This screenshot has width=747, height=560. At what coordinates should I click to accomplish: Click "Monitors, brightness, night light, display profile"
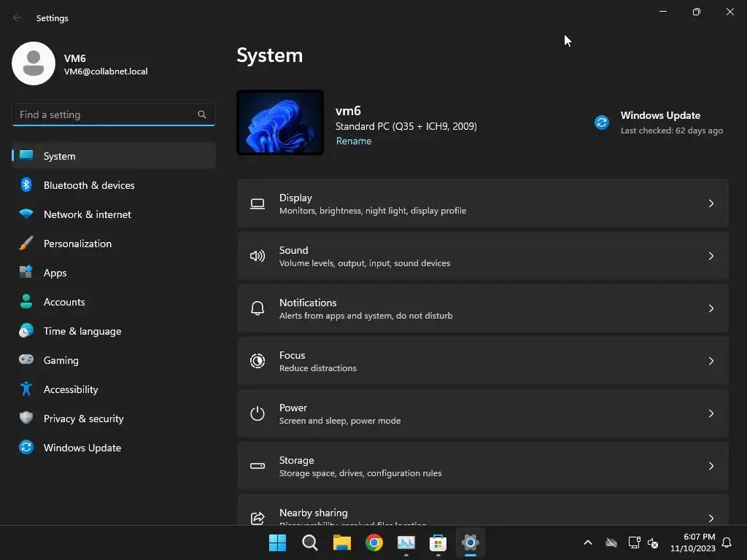click(x=373, y=211)
